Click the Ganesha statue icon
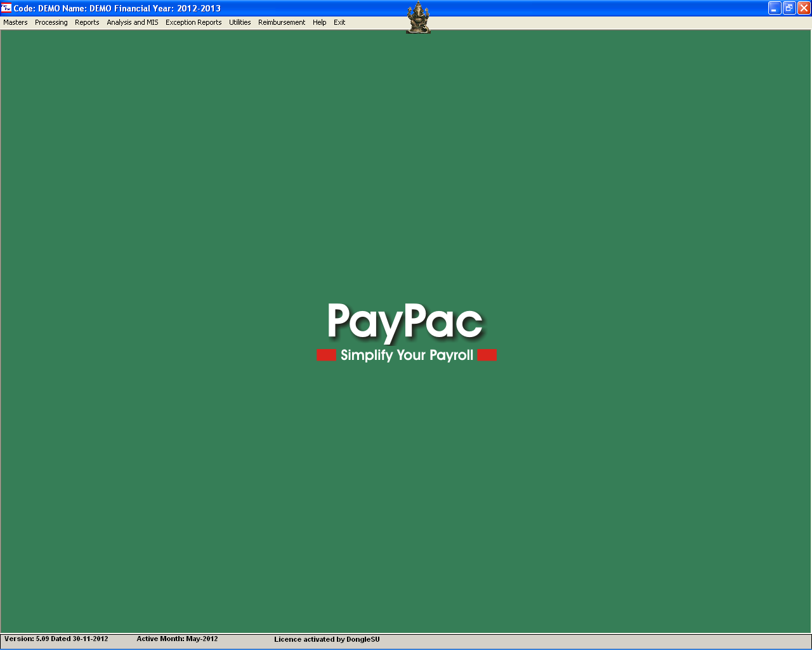This screenshot has height=650, width=812. click(x=418, y=18)
